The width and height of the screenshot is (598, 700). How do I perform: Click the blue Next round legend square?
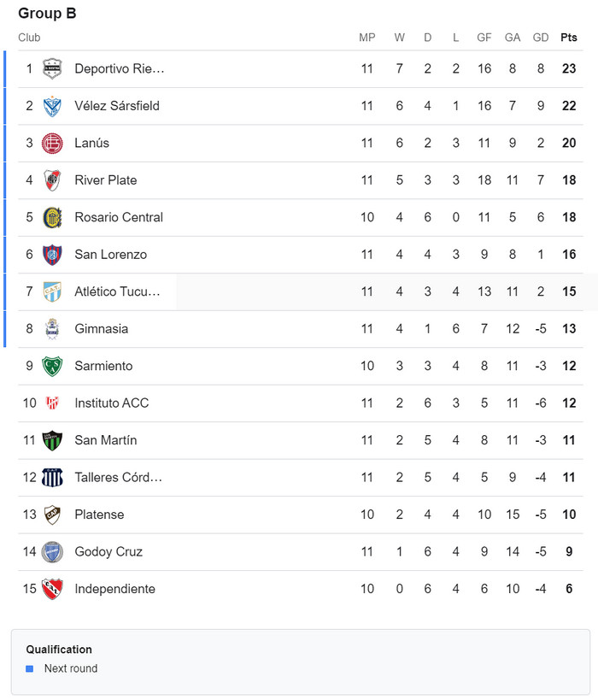30,668
